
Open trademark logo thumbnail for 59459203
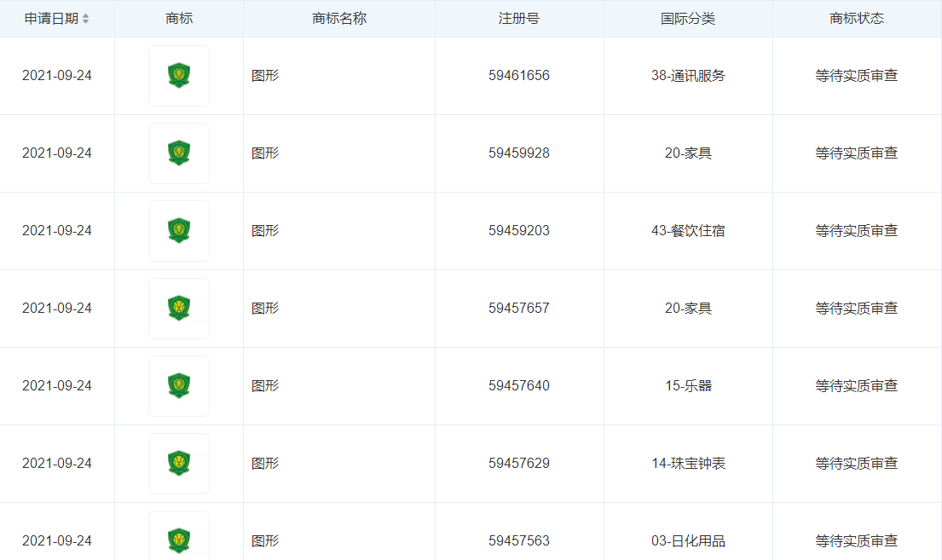[x=179, y=231]
